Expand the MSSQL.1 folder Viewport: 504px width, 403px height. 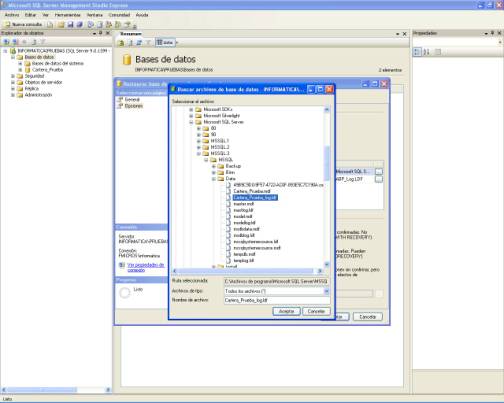[199, 141]
